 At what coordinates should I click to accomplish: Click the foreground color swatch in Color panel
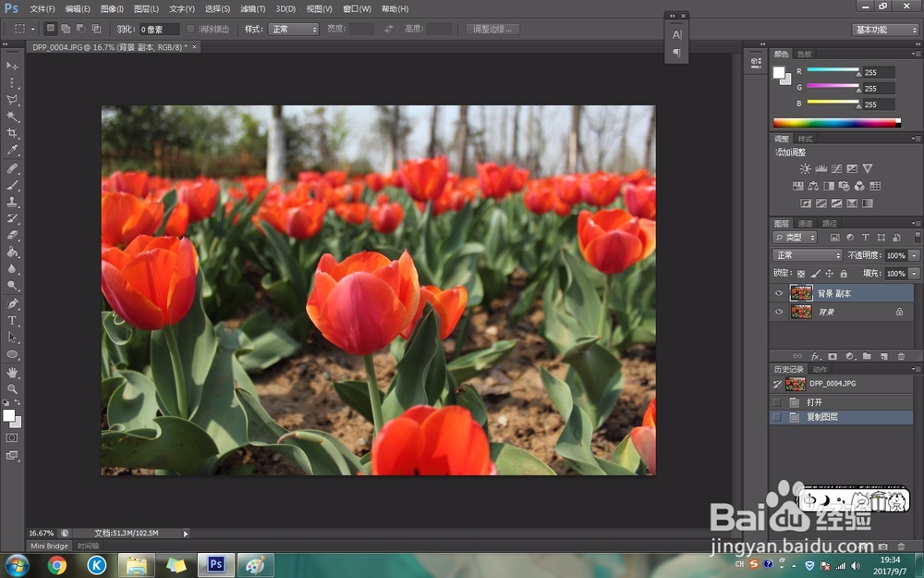pyautogui.click(x=779, y=72)
